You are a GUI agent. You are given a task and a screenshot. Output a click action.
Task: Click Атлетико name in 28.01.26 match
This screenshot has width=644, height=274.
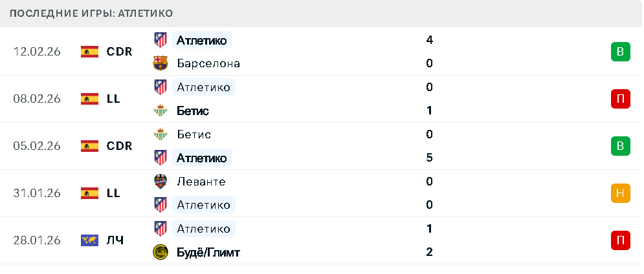pyautogui.click(x=203, y=229)
